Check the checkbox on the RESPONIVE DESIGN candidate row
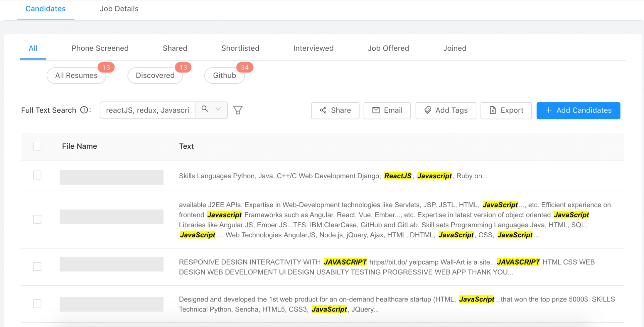 pos(37,266)
